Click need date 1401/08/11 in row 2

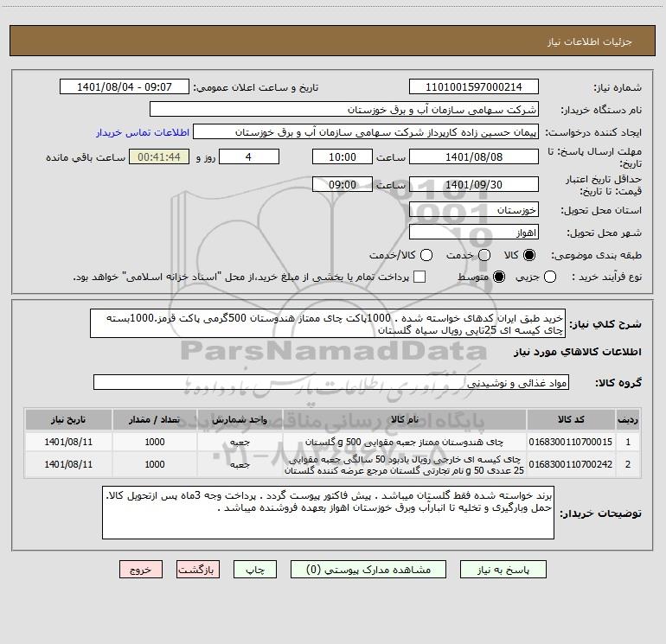click(x=68, y=464)
